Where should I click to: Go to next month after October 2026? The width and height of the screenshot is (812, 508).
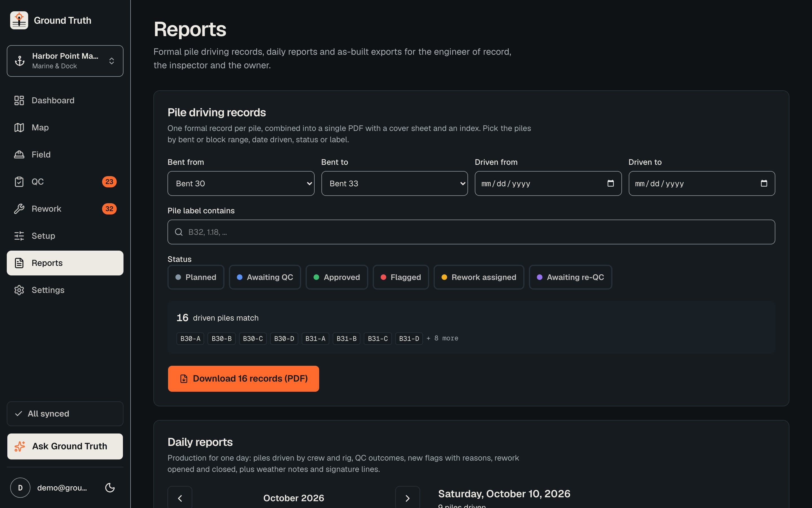pyautogui.click(x=408, y=498)
